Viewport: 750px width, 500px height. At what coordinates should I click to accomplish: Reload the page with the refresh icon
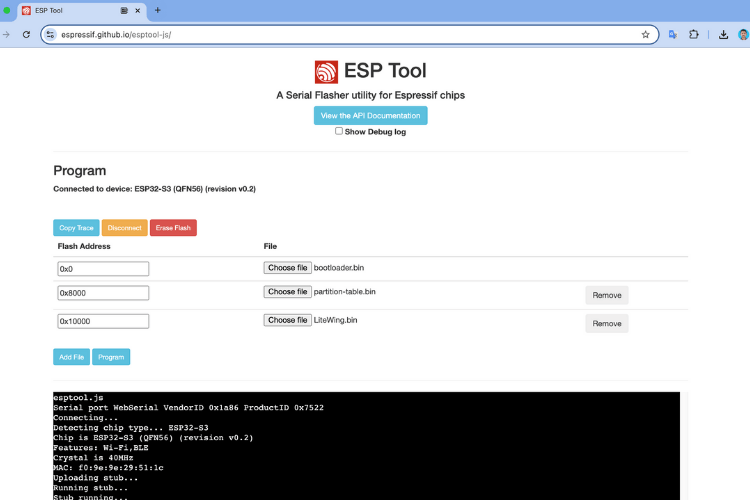click(26, 34)
